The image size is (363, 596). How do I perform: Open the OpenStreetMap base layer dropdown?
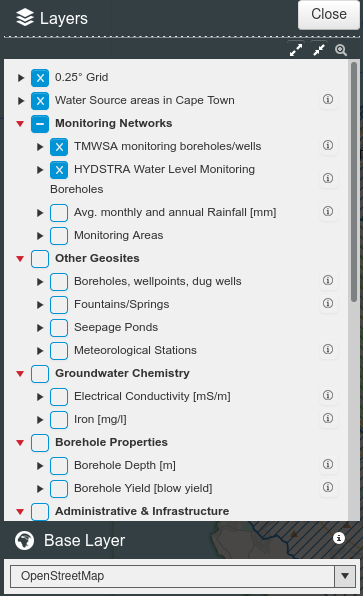[x=183, y=576]
